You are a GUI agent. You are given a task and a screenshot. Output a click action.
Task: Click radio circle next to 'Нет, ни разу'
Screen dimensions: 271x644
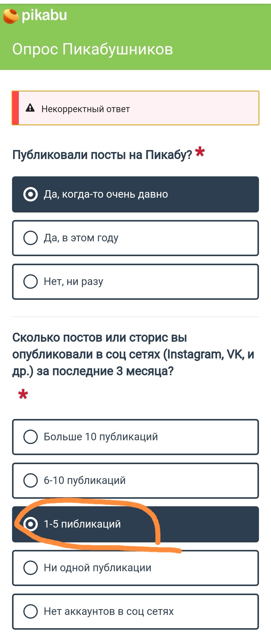coord(31,281)
